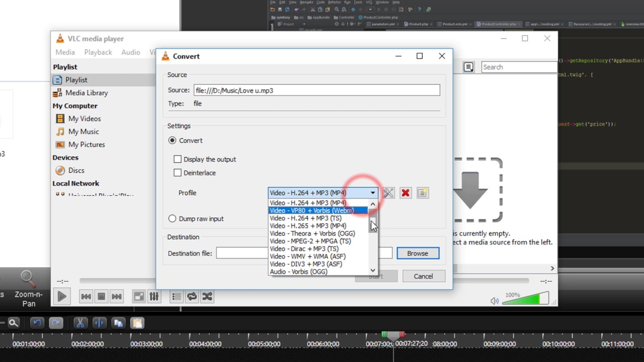Enable Deinterlace checkbox

(x=178, y=173)
